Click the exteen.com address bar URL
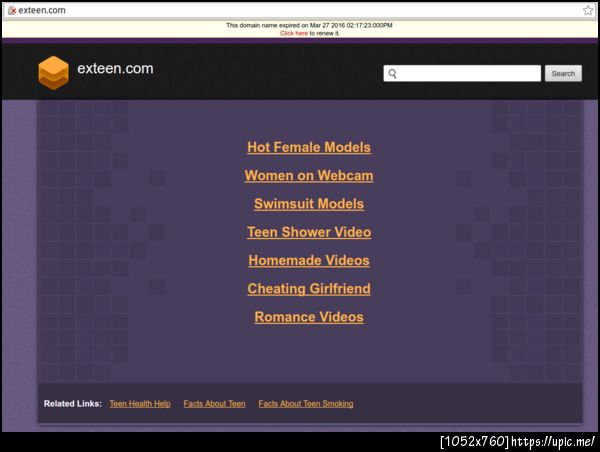Image resolution: width=600 pixels, height=452 pixels. coord(42,10)
